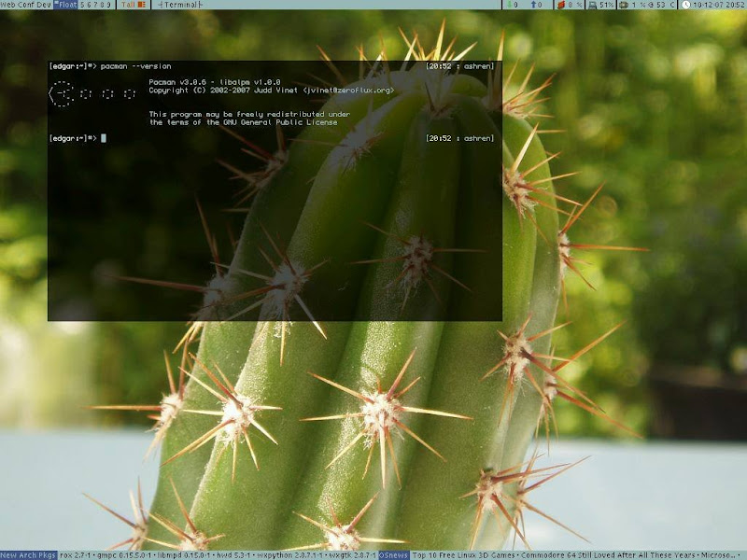Click the 'wxpython 2.8.7.1-1' package entry
This screenshot has height=560, width=747.
(x=289, y=555)
